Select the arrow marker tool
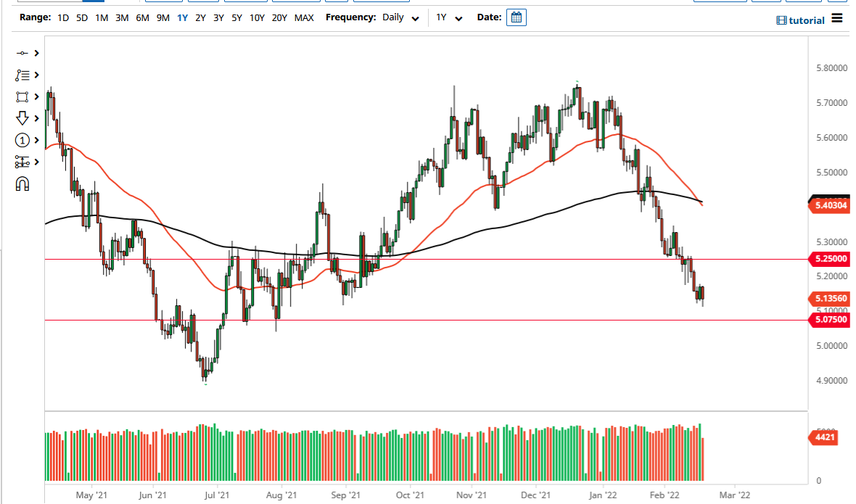Image resolution: width=856 pixels, height=504 pixels. [x=22, y=118]
